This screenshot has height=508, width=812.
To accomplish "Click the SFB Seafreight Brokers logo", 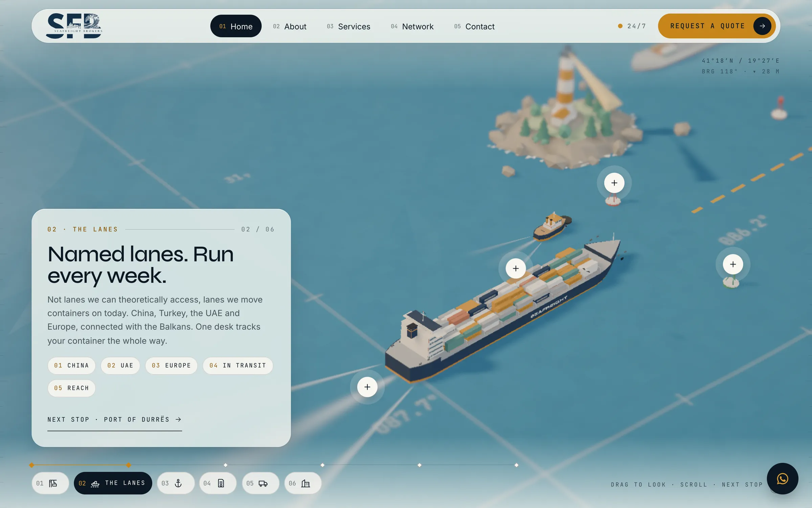I will [74, 26].
